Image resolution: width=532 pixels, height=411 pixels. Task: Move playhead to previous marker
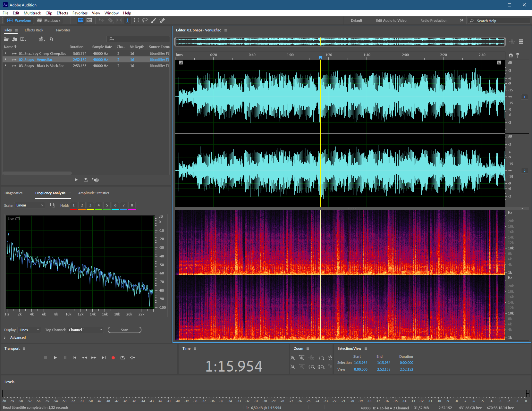74,357
